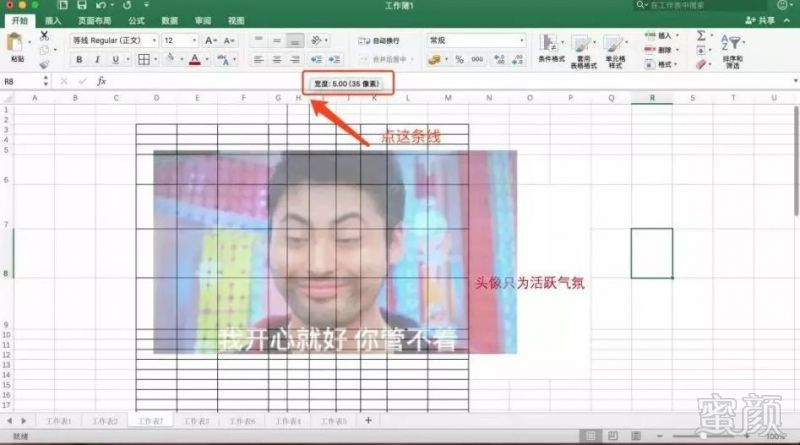Switch to sheet tab 工作表1
The height and width of the screenshot is (445, 800).
[x=59, y=421]
